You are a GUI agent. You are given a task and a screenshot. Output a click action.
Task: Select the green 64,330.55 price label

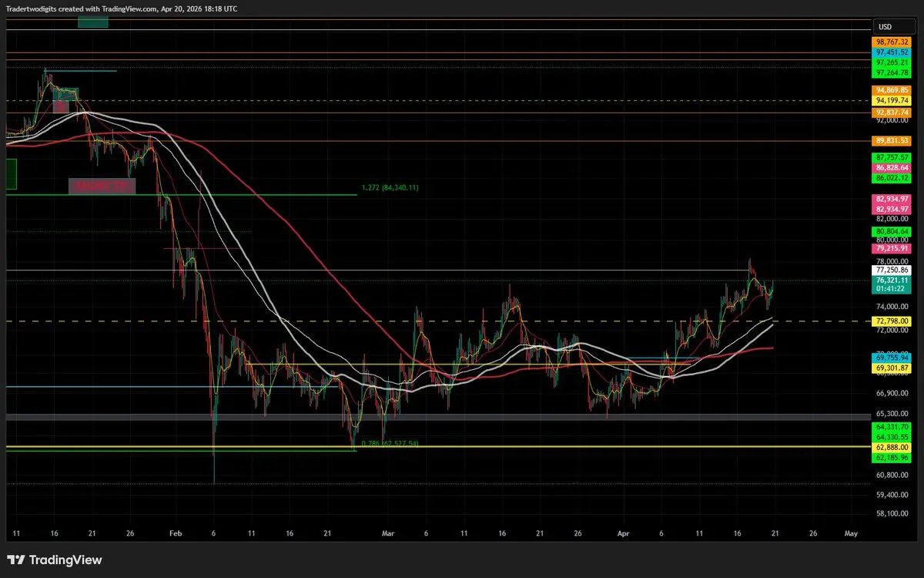click(892, 436)
